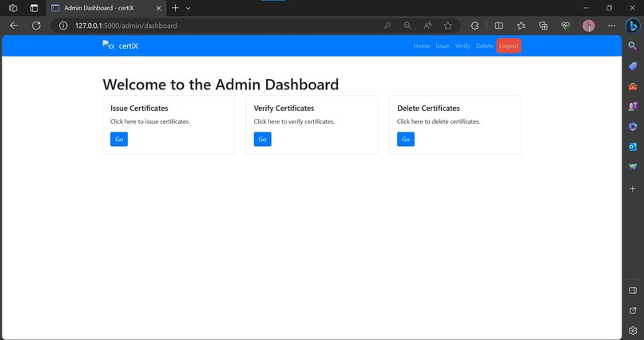Click the Delete link in the navbar

pos(485,46)
